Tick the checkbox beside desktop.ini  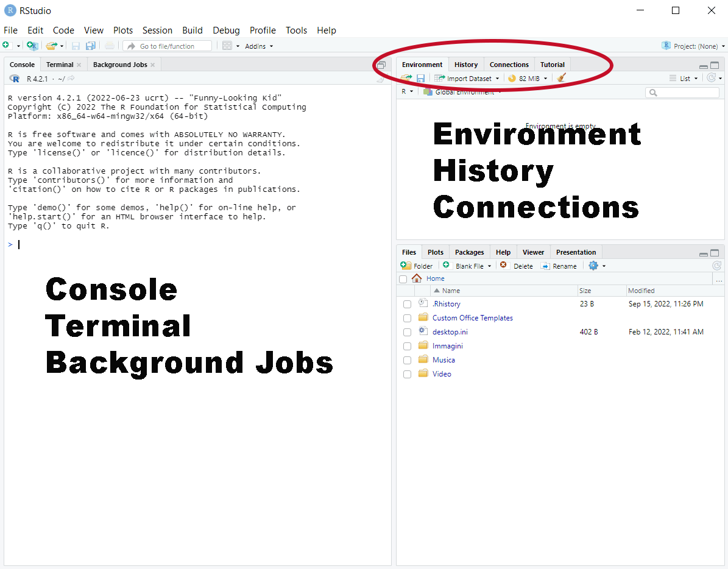pos(407,332)
